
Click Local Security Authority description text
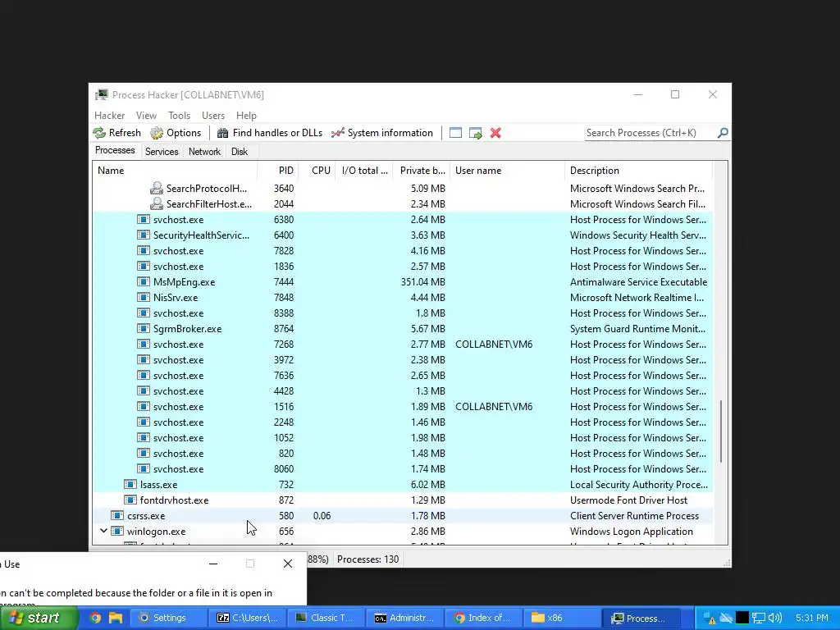(x=638, y=484)
